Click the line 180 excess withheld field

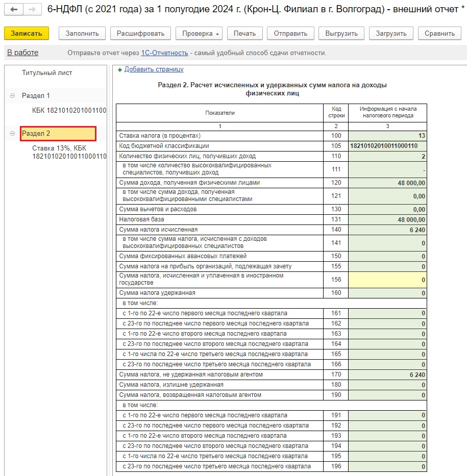(387, 385)
